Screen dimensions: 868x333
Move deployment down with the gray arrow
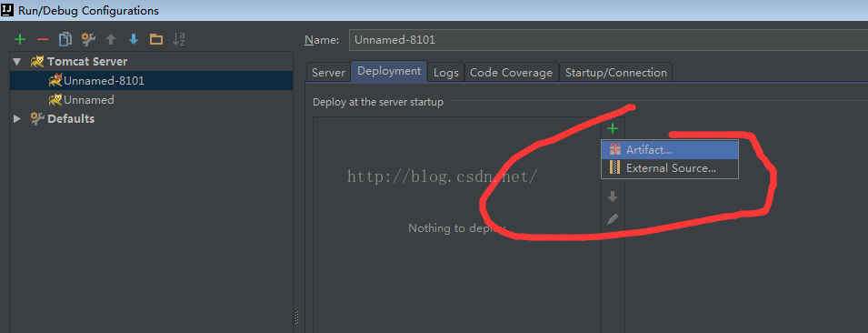click(613, 197)
